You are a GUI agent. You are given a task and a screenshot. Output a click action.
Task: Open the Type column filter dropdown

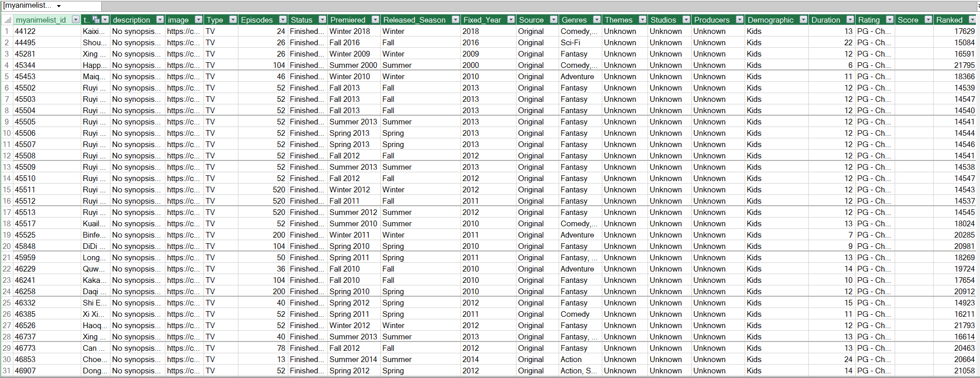pyautogui.click(x=233, y=20)
